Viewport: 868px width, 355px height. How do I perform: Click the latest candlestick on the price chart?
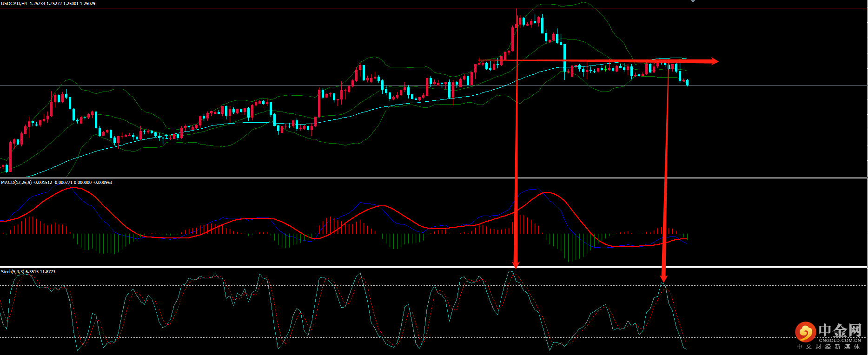coord(687,82)
